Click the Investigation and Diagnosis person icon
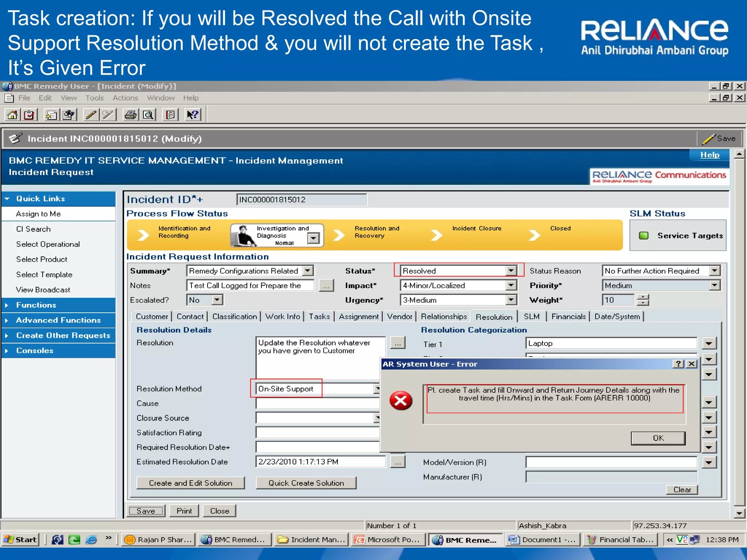 pyautogui.click(x=243, y=236)
